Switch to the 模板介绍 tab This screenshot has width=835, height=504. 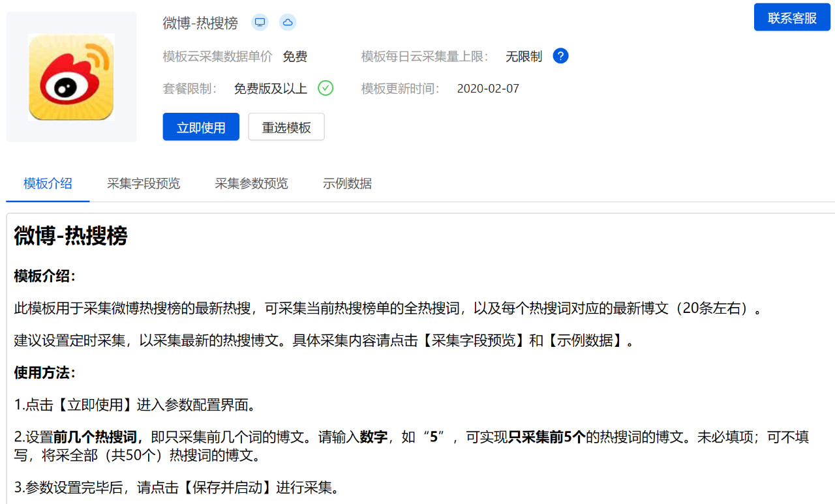[x=48, y=183]
